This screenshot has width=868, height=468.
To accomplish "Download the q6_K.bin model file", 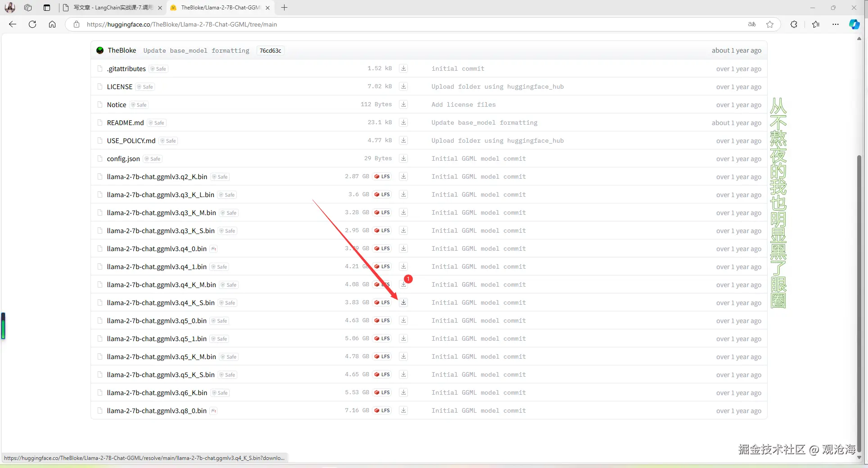I will 403,392.
